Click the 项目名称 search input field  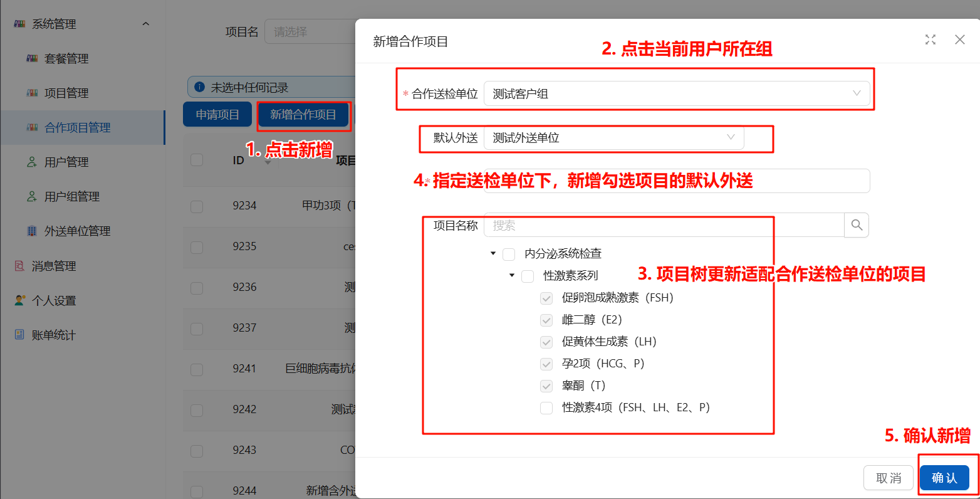pos(664,225)
